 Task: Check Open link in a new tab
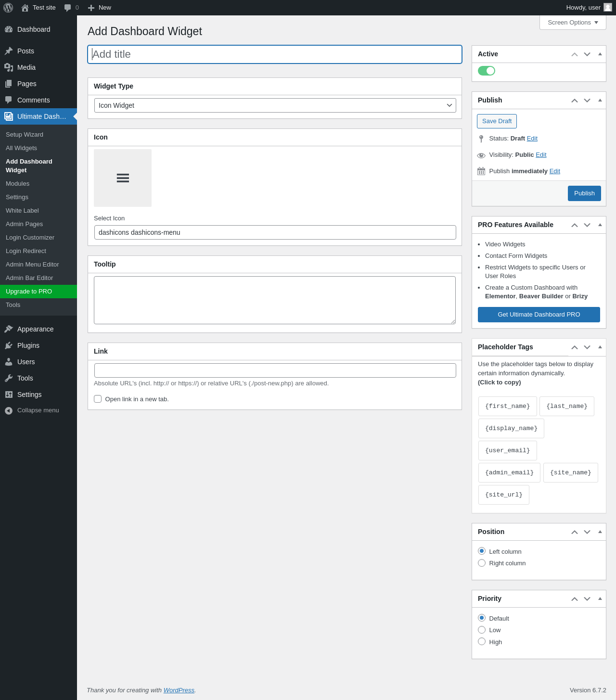(98, 399)
